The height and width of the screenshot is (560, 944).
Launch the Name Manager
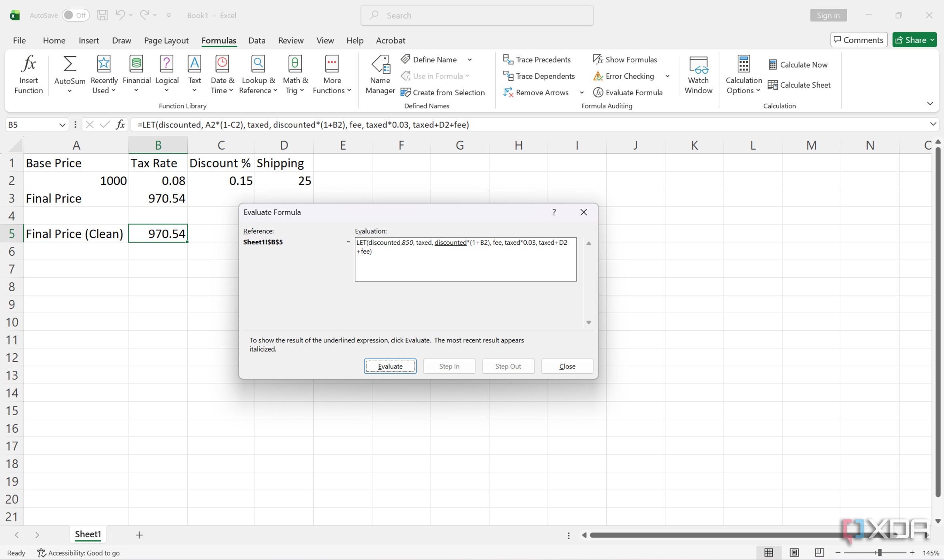(380, 74)
